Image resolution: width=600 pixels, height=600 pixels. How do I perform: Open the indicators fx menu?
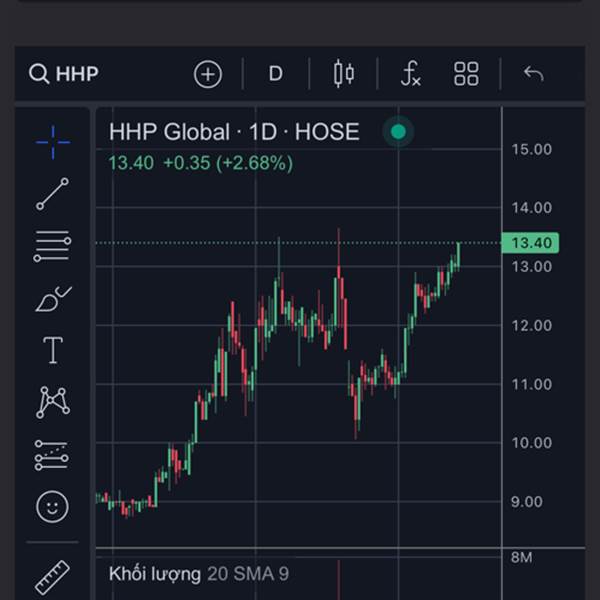pos(410,74)
